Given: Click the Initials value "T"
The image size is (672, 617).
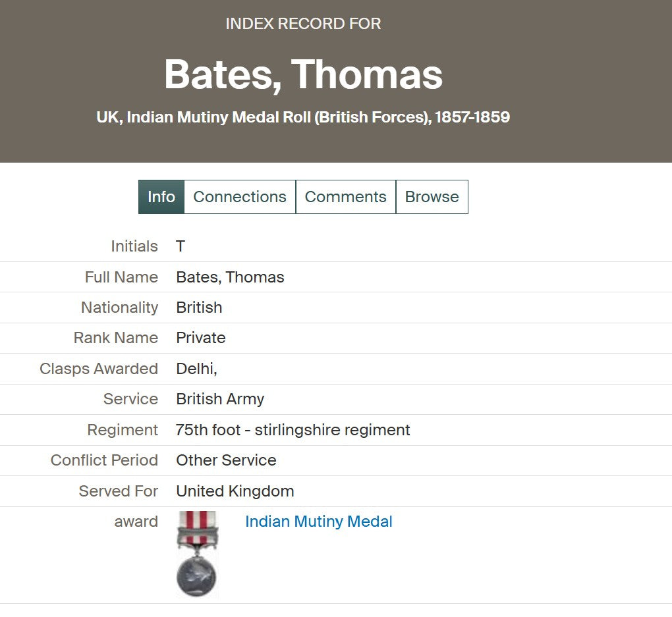Looking at the screenshot, I should click(181, 246).
